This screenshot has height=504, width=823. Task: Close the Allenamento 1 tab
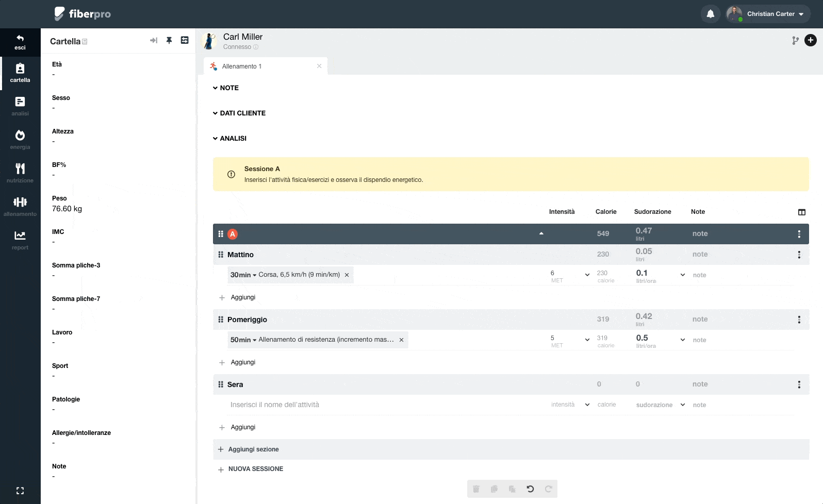(319, 66)
